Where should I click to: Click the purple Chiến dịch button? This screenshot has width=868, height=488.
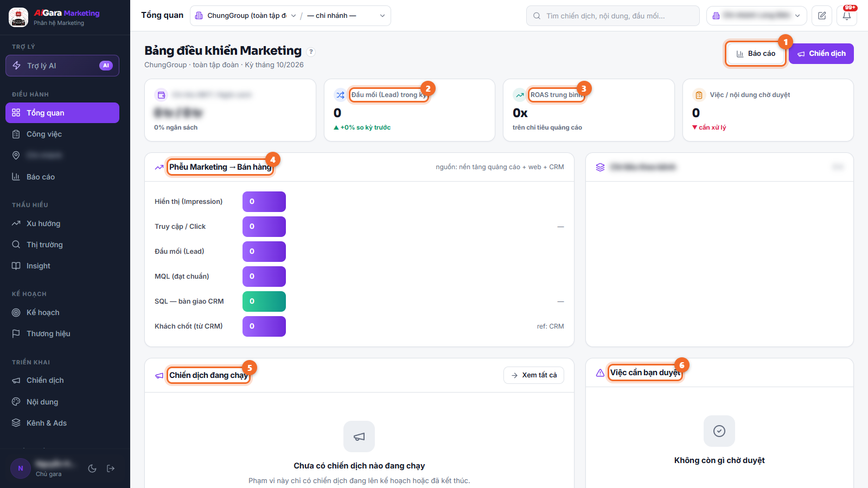[821, 54]
